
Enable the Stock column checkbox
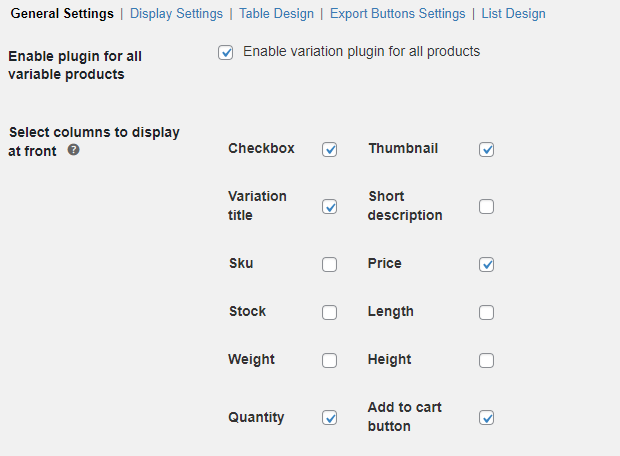(x=329, y=312)
